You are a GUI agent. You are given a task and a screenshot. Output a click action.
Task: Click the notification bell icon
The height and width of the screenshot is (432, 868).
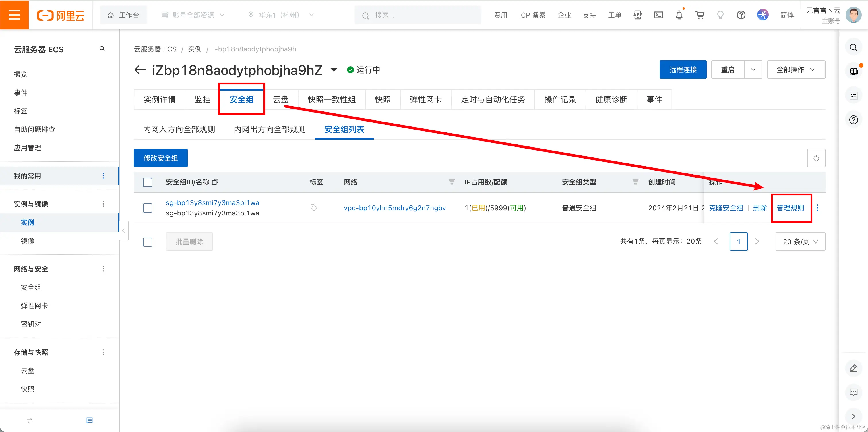click(x=679, y=15)
